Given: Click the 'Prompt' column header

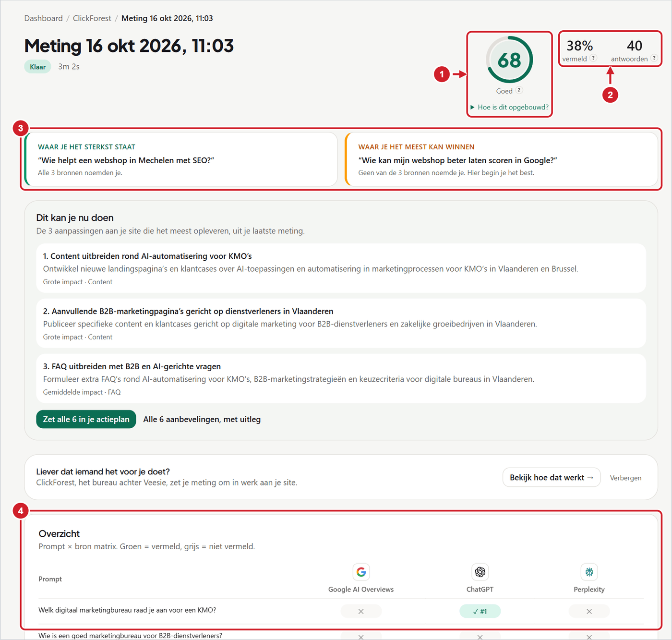Looking at the screenshot, I should (x=50, y=579).
